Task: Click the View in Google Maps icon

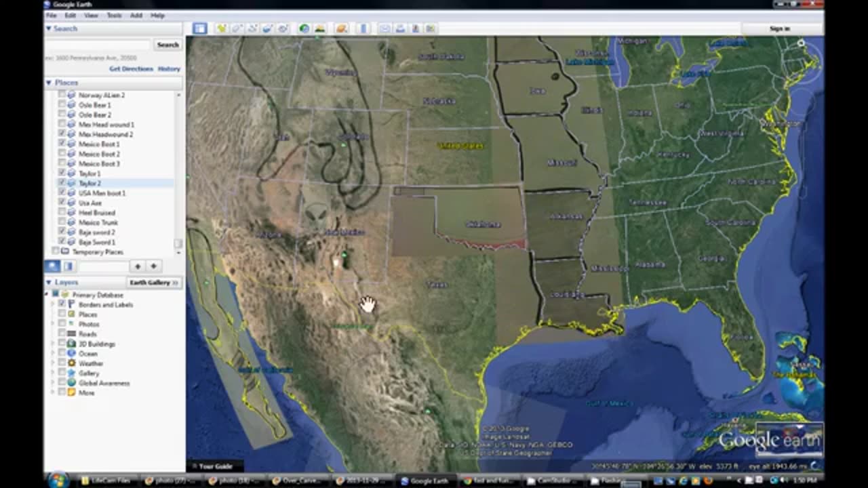Action: pyautogui.click(x=431, y=28)
